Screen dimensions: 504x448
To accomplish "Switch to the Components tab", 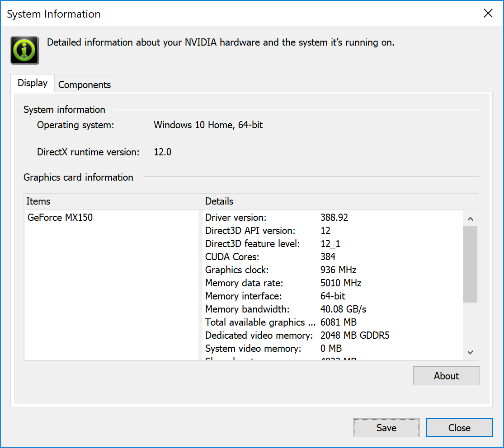I will point(85,84).
